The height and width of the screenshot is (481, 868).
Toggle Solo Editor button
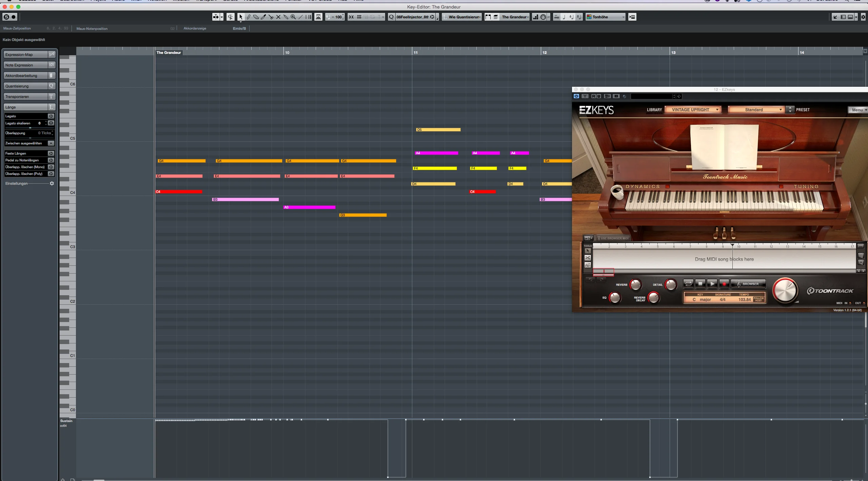(6, 17)
